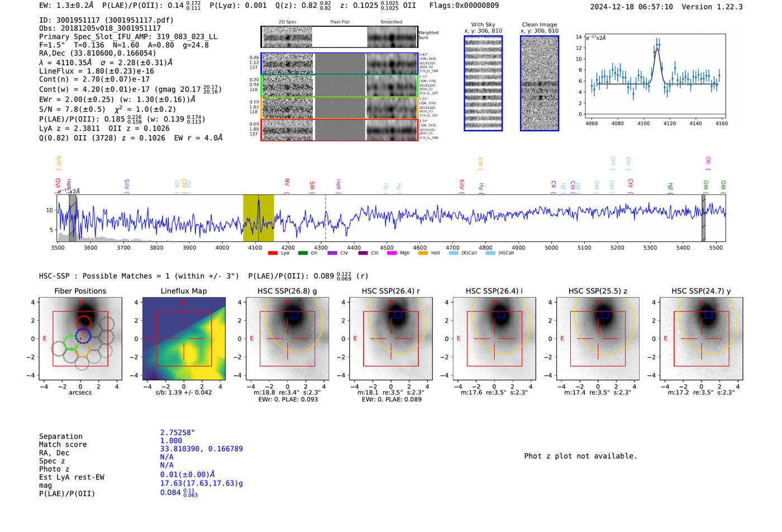Select the blue-bordered 2D fiber spectrum row
782x532 pixels.
point(339,64)
